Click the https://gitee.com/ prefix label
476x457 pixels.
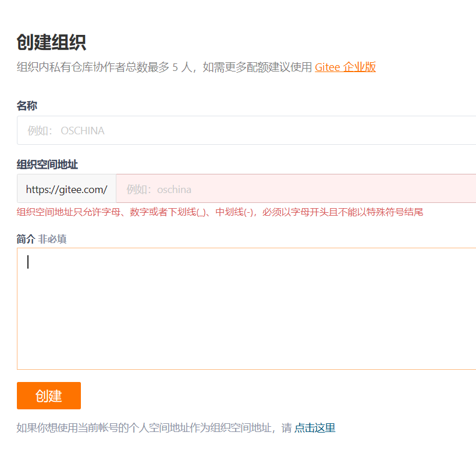[66, 189]
